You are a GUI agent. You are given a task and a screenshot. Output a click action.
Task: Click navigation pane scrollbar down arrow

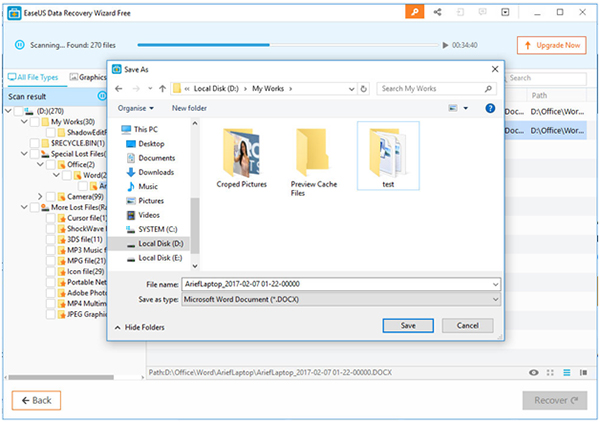point(195,266)
